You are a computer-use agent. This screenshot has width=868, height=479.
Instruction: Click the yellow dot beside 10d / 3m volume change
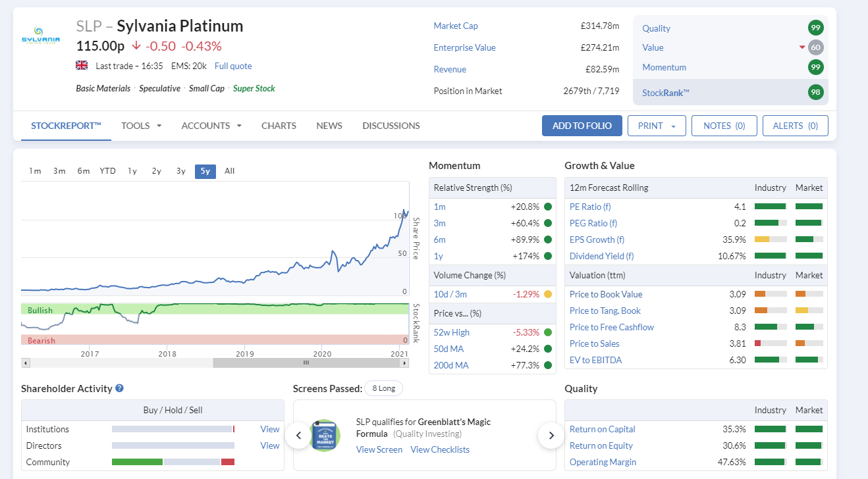click(x=548, y=294)
